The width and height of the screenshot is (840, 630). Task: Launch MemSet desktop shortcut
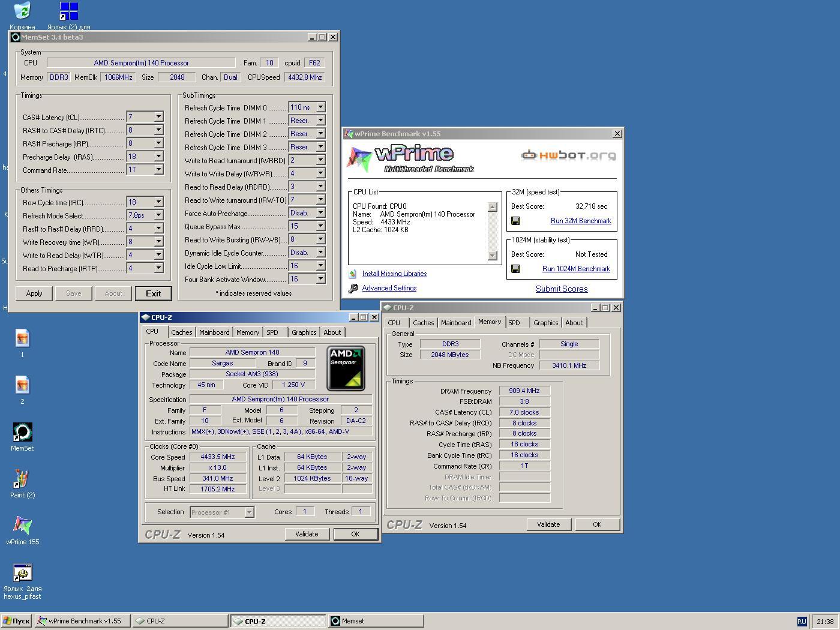(x=22, y=432)
